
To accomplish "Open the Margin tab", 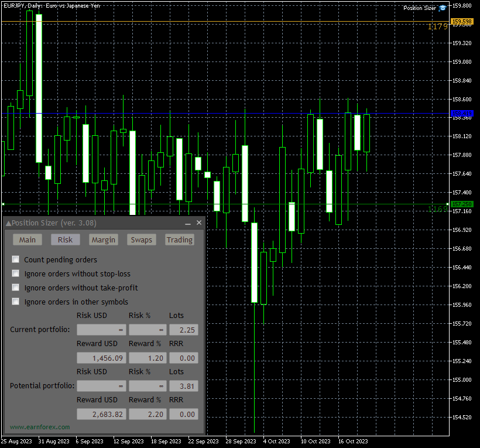I will pos(103,240).
